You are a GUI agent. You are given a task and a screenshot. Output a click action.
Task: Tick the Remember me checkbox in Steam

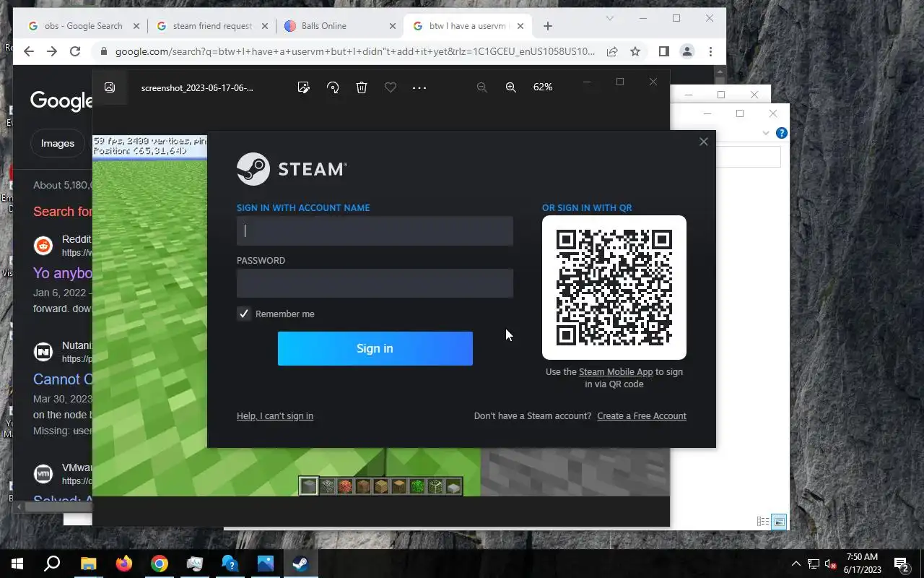(x=244, y=314)
